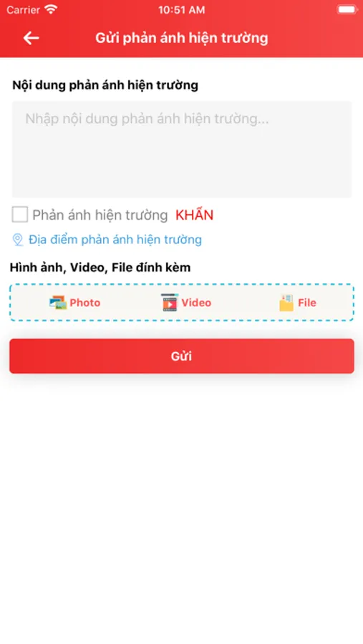Choose the File attachment label
The image size is (363, 644).
click(307, 303)
